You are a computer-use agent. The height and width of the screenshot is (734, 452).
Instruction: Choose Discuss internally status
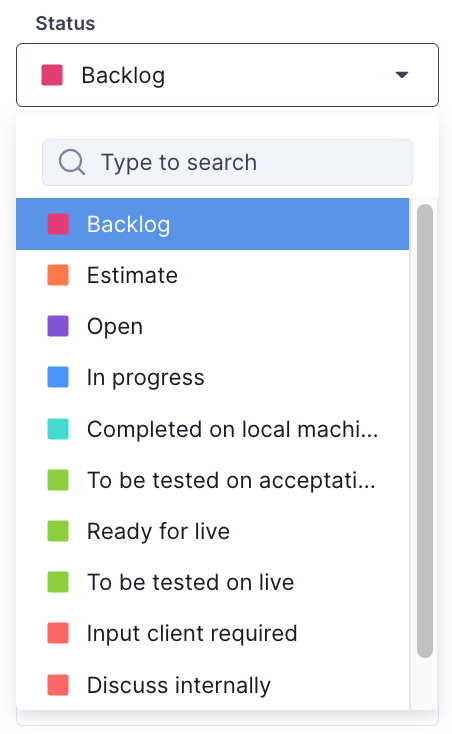[x=212, y=685]
